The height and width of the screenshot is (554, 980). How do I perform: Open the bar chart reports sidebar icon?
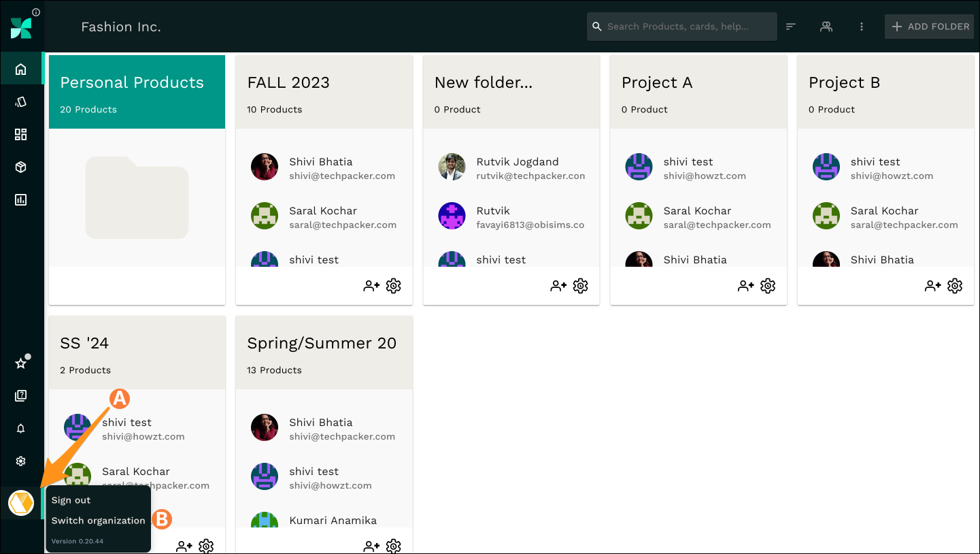point(21,199)
